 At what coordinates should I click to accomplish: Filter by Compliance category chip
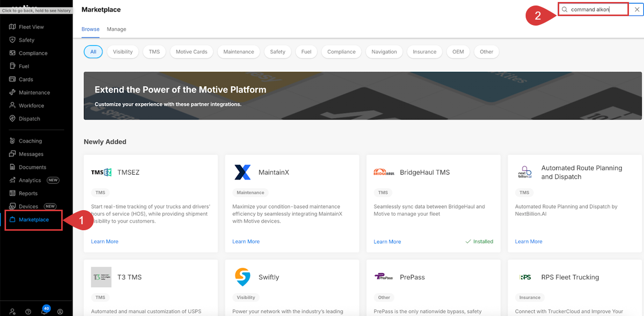click(x=342, y=52)
